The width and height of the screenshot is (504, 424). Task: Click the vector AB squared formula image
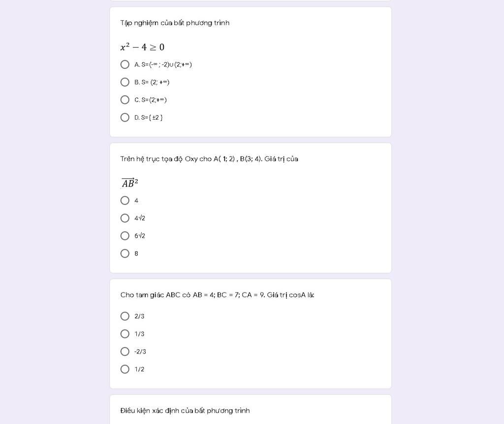pyautogui.click(x=129, y=183)
